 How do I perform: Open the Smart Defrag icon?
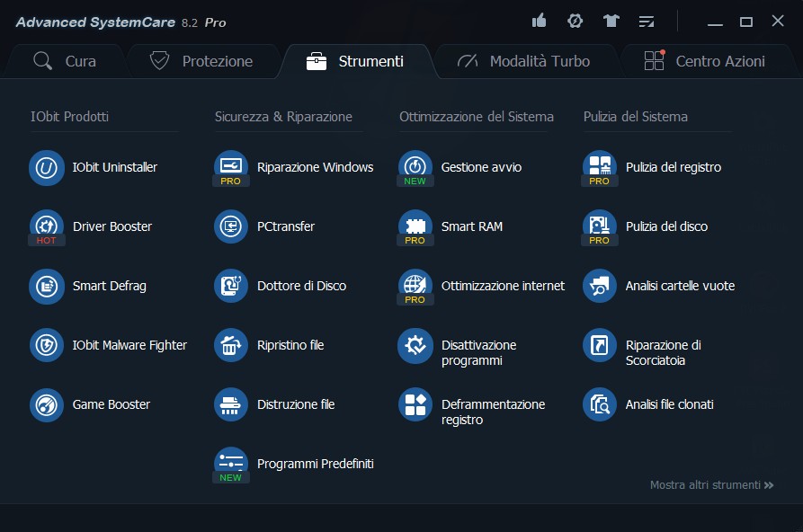click(47, 287)
